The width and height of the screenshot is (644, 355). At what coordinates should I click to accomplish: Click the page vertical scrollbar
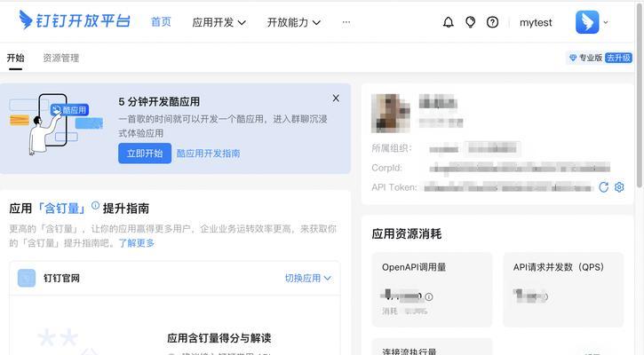click(x=639, y=94)
